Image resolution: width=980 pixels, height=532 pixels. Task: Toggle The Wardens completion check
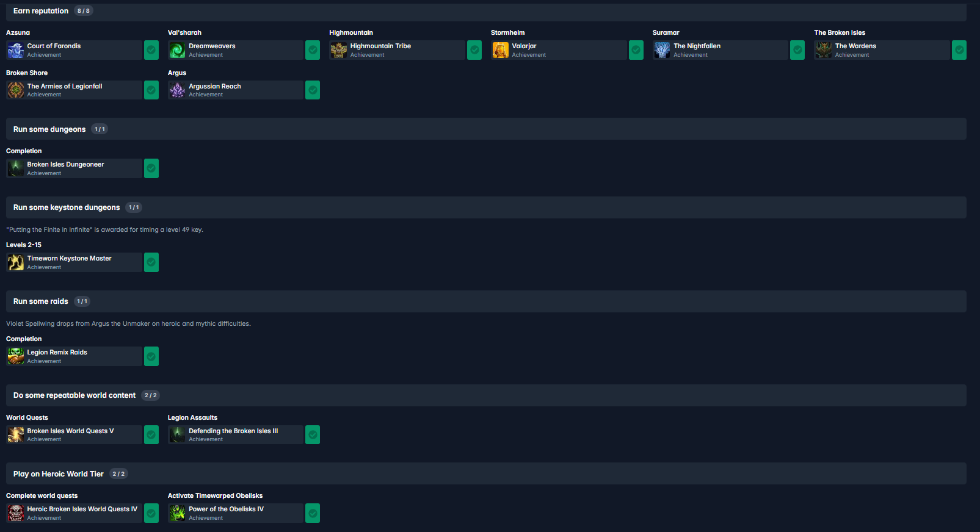pos(959,50)
